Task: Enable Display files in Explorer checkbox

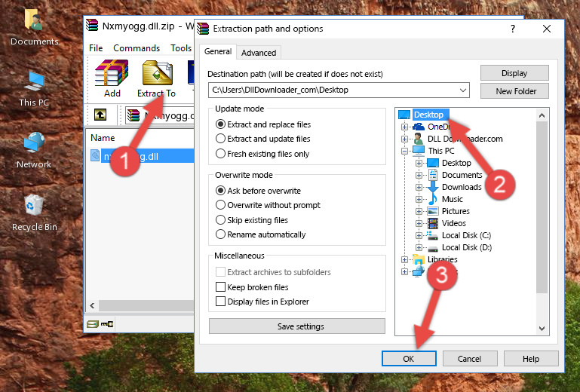Action: 220,302
